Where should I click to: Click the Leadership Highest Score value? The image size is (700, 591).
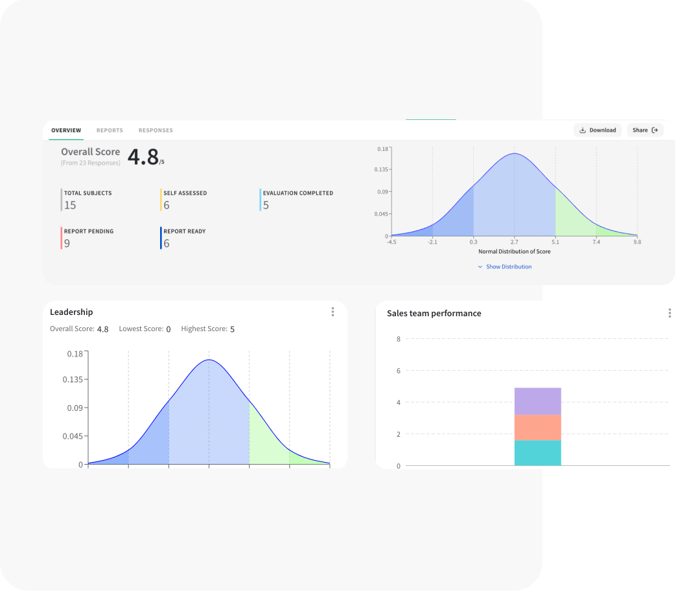point(232,329)
